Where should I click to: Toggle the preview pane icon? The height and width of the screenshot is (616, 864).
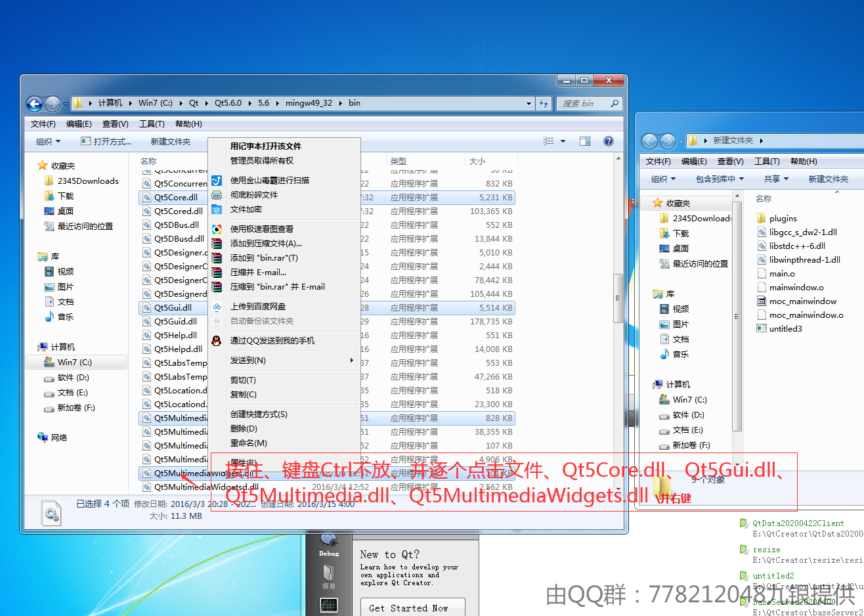coord(585,141)
